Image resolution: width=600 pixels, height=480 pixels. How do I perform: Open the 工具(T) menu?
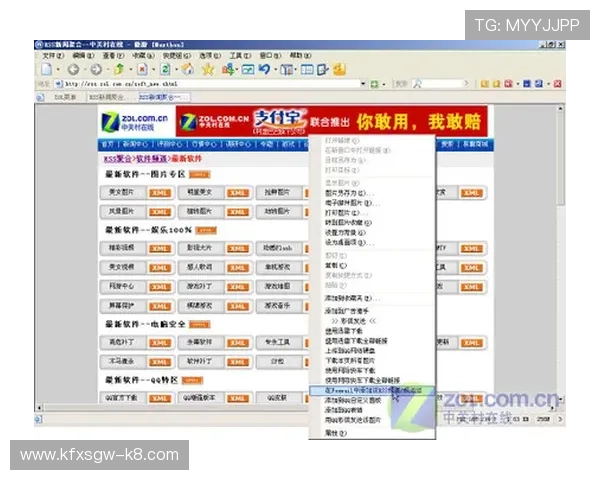tap(240, 56)
